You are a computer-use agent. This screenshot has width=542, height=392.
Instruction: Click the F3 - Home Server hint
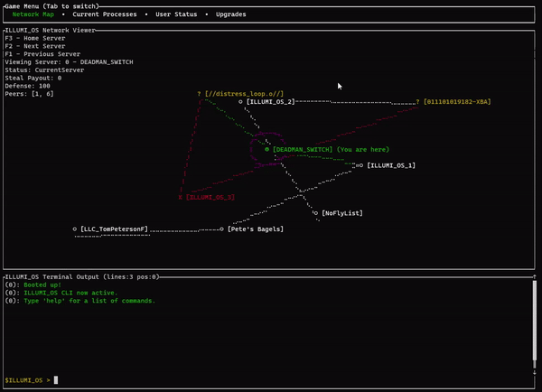pos(35,38)
